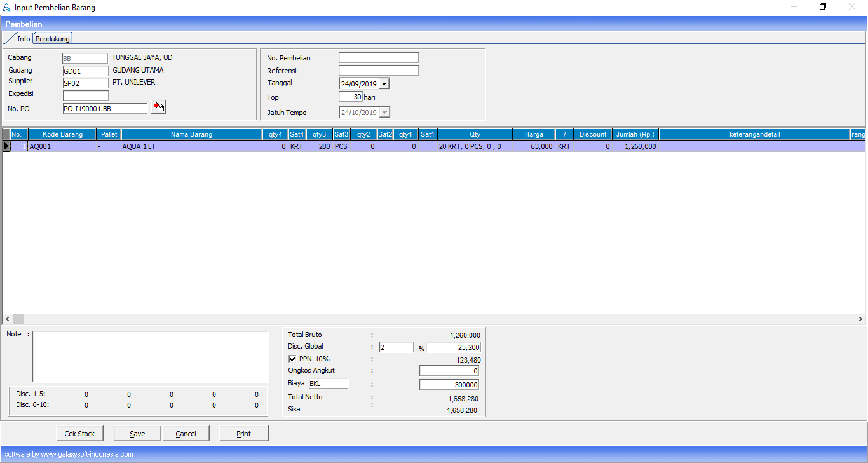868x463 pixels.
Task: Click inside the Note text area
Action: point(150,356)
